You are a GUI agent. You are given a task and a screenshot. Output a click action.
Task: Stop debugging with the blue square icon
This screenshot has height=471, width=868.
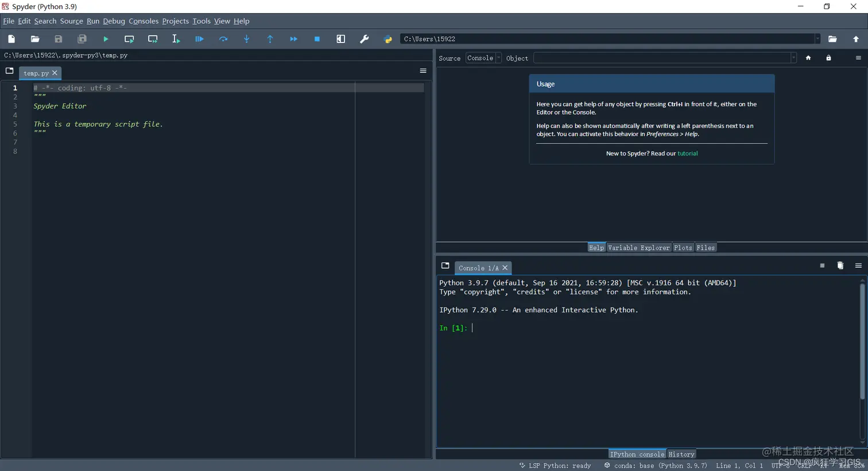[317, 39]
